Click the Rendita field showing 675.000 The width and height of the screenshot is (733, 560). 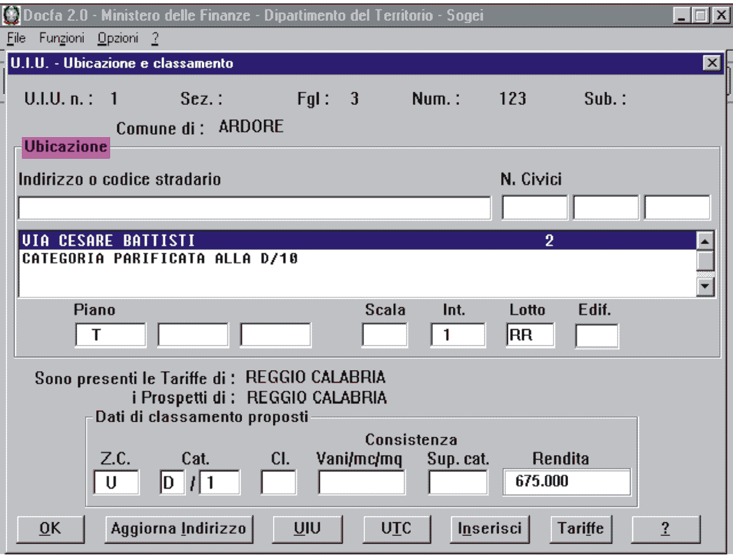pyautogui.click(x=566, y=482)
